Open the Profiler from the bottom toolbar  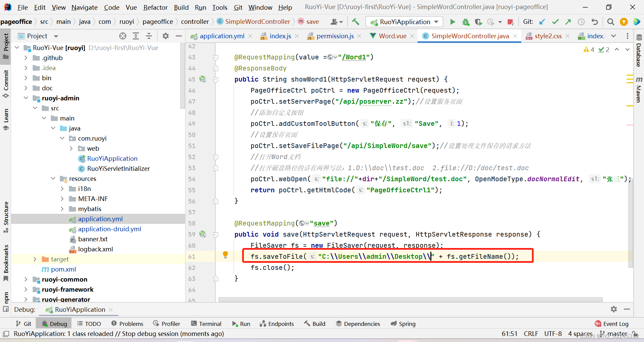coord(167,324)
